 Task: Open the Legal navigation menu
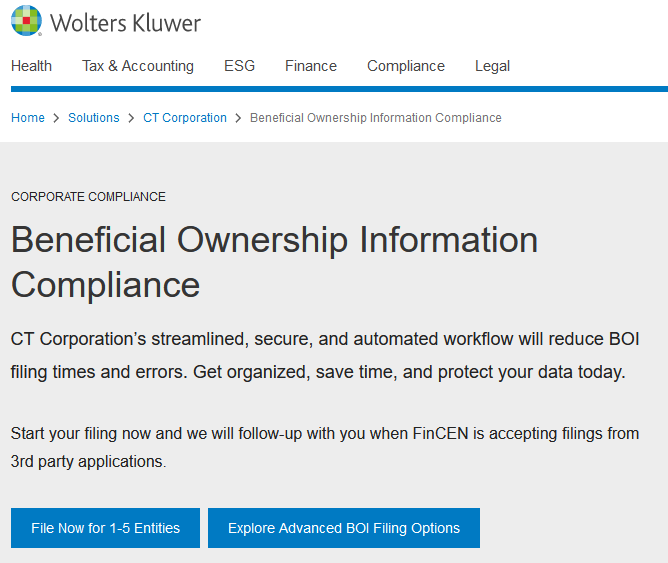point(492,66)
